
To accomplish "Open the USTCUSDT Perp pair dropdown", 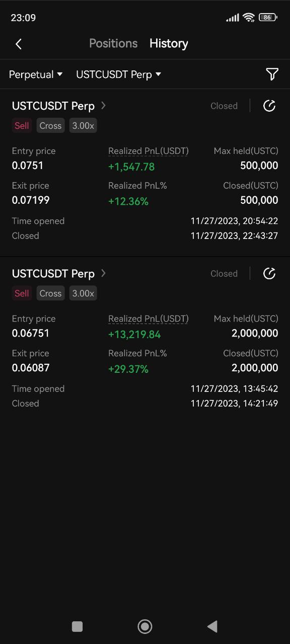I will [x=118, y=74].
